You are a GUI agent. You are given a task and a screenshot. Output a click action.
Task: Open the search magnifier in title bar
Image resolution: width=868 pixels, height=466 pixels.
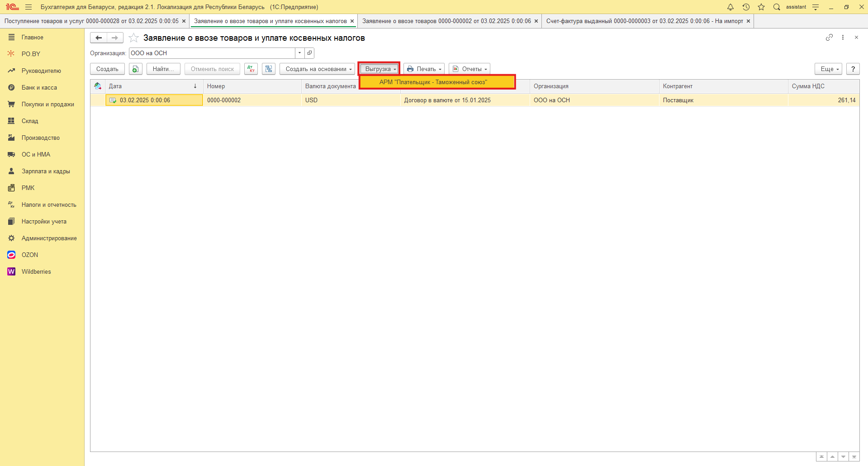pyautogui.click(x=777, y=7)
